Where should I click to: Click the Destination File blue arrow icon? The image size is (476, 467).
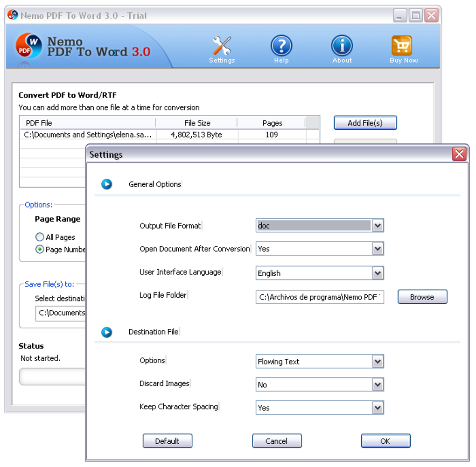106,332
